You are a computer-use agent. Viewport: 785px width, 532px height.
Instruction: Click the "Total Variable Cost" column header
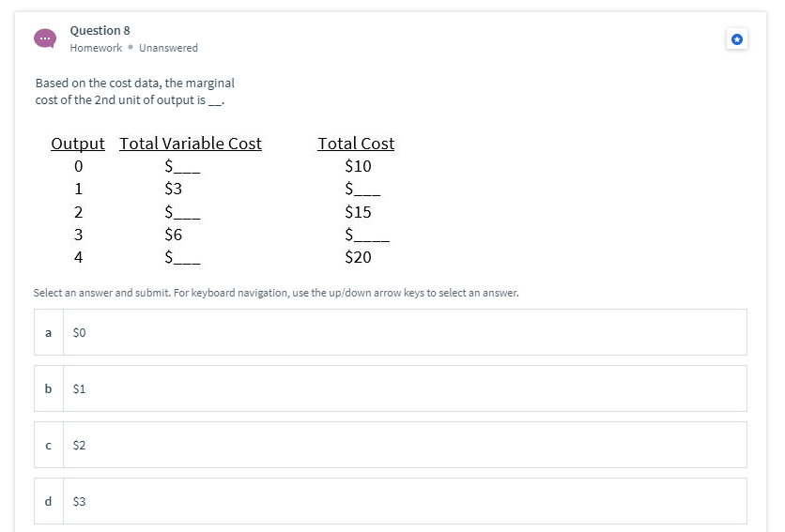click(x=191, y=144)
